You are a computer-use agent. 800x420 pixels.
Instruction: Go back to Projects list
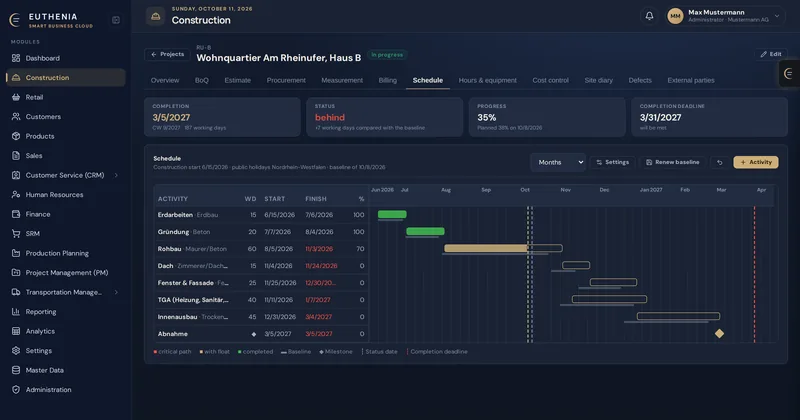point(167,54)
